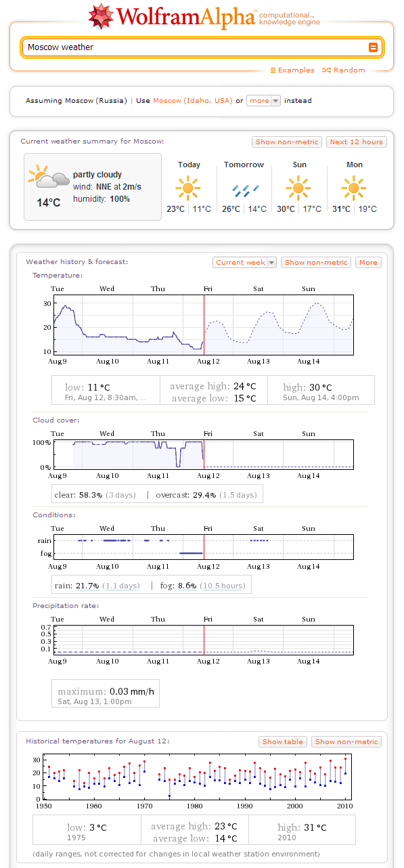
Task: Click the More button in weather history
Action: [368, 263]
